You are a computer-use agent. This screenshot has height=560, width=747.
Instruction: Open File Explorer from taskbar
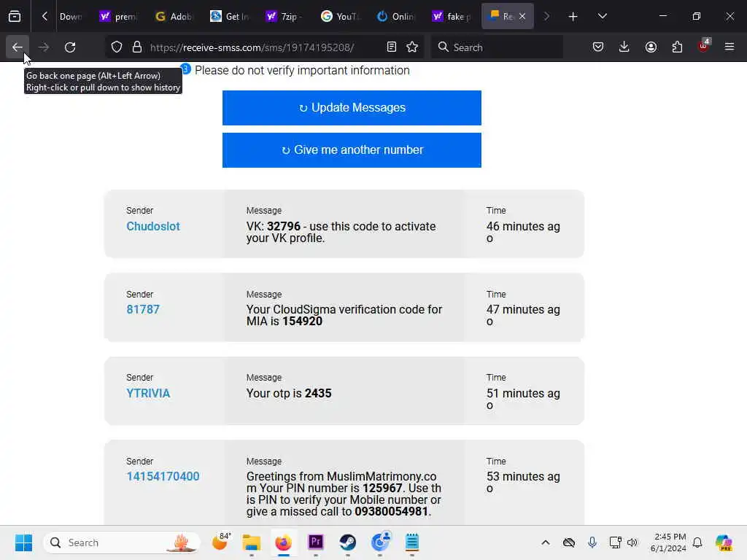click(252, 542)
